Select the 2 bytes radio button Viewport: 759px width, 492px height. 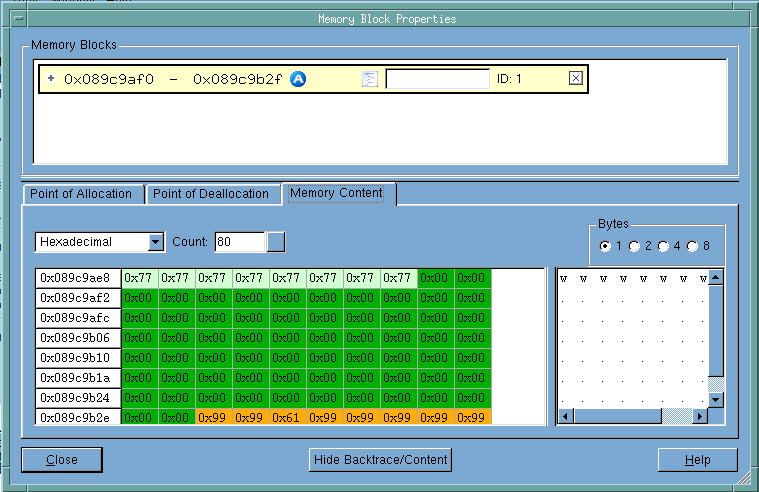[x=633, y=246]
